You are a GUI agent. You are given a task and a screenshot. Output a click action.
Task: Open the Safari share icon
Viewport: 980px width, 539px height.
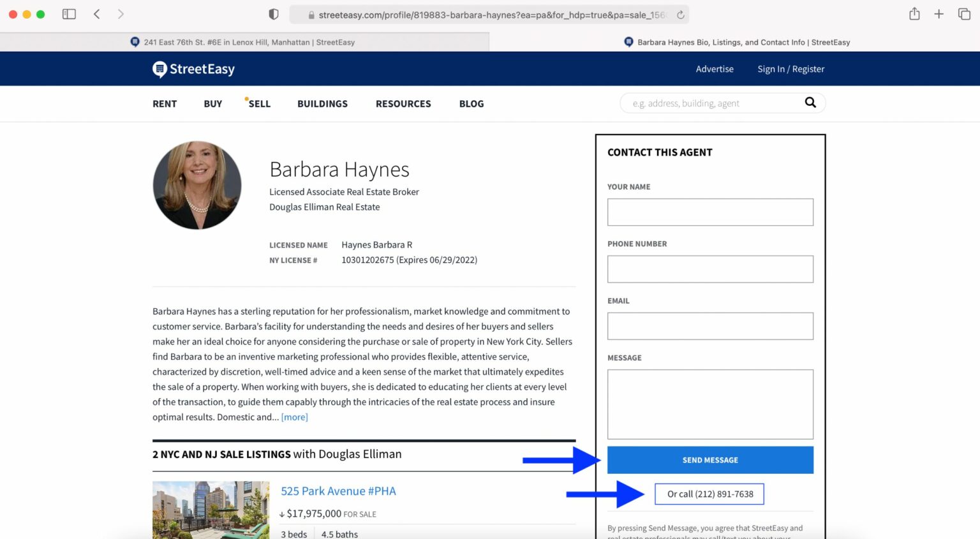914,13
